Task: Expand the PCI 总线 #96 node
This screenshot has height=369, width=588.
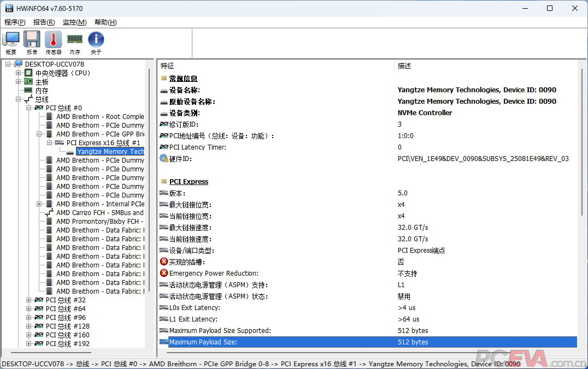Action: [28, 317]
